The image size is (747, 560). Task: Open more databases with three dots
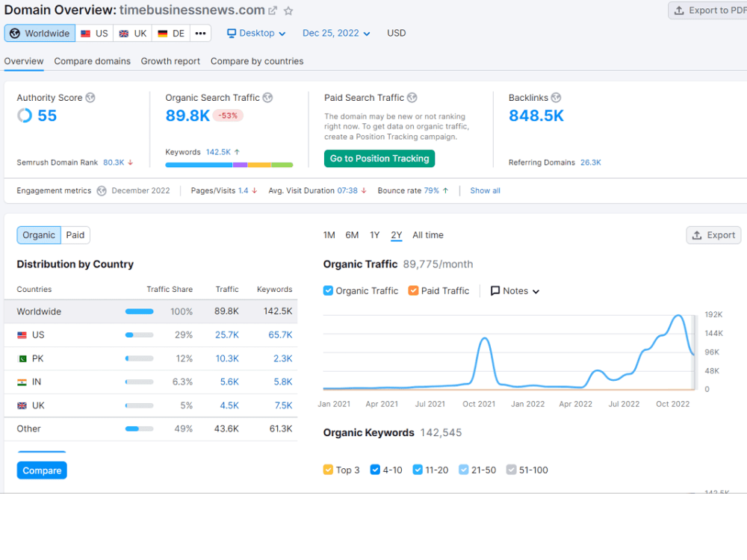pyautogui.click(x=200, y=34)
